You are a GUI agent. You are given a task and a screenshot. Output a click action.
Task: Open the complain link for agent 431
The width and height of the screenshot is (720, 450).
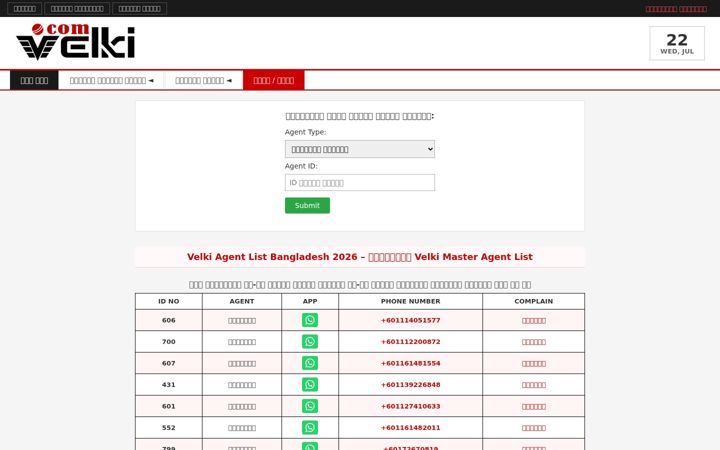[x=534, y=385]
